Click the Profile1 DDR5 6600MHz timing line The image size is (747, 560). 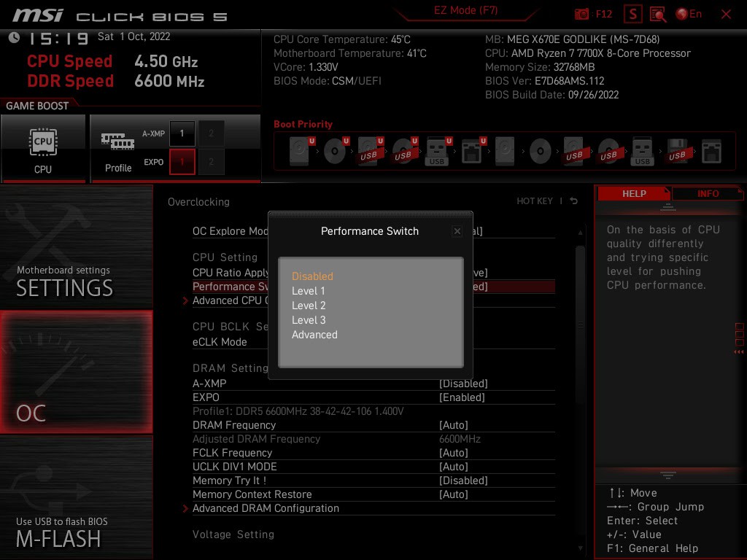[x=298, y=411]
